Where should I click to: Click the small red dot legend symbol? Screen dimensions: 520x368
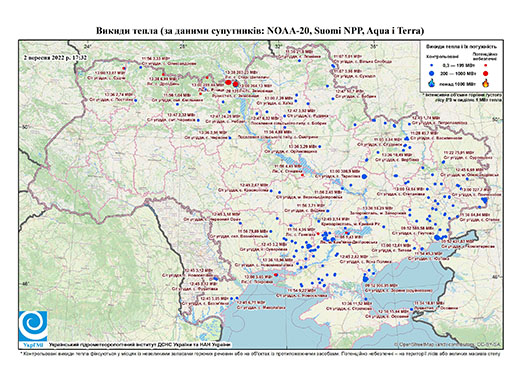pyautogui.click(x=486, y=66)
